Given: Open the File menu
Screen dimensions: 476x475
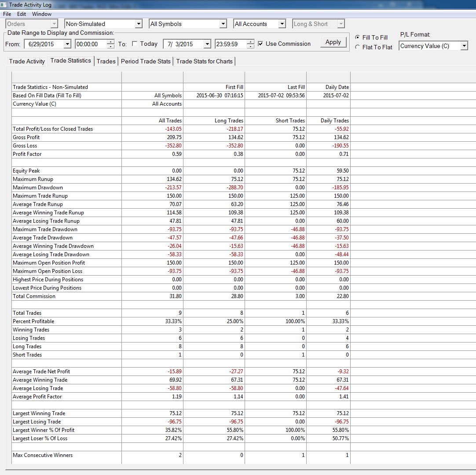Looking at the screenshot, I should (x=7, y=14).
